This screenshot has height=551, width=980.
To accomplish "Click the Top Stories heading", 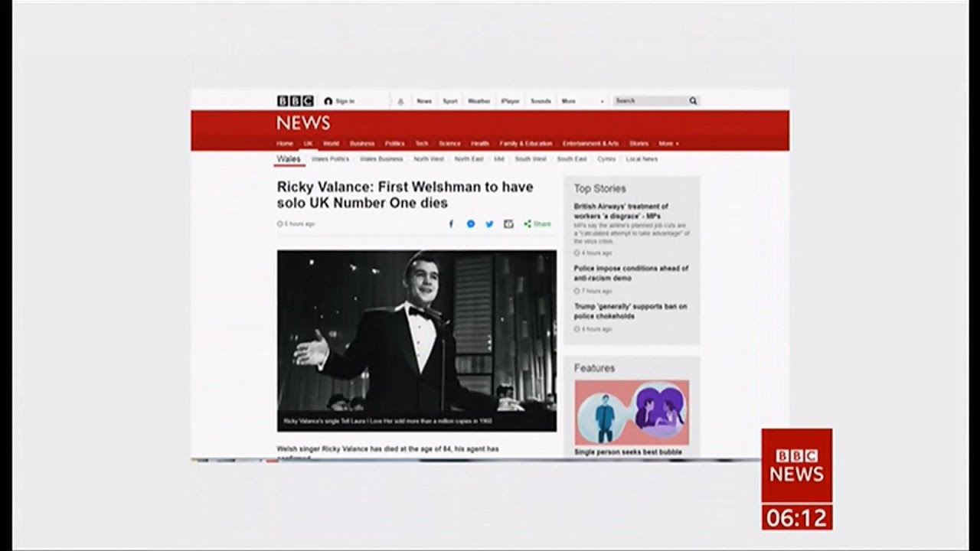I will click(599, 188).
